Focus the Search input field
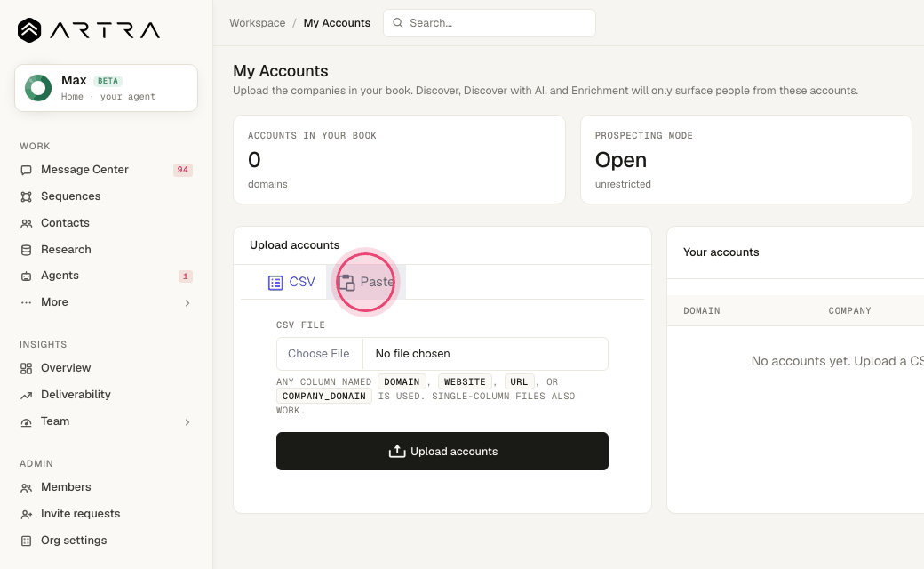 (x=490, y=23)
